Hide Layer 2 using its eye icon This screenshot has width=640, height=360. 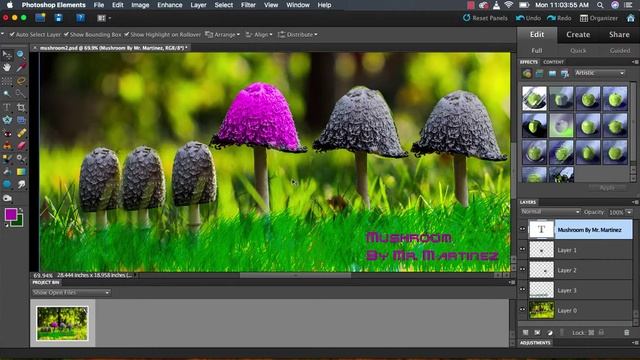click(522, 269)
